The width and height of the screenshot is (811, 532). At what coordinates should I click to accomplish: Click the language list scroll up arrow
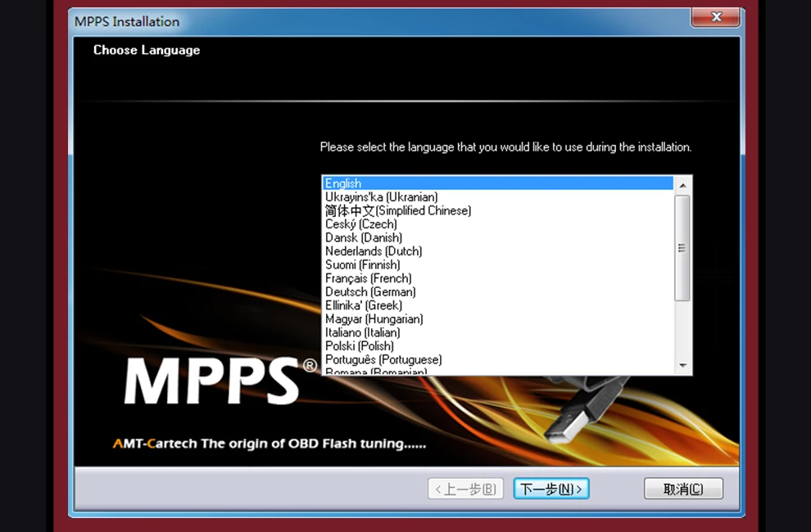pyautogui.click(x=682, y=185)
